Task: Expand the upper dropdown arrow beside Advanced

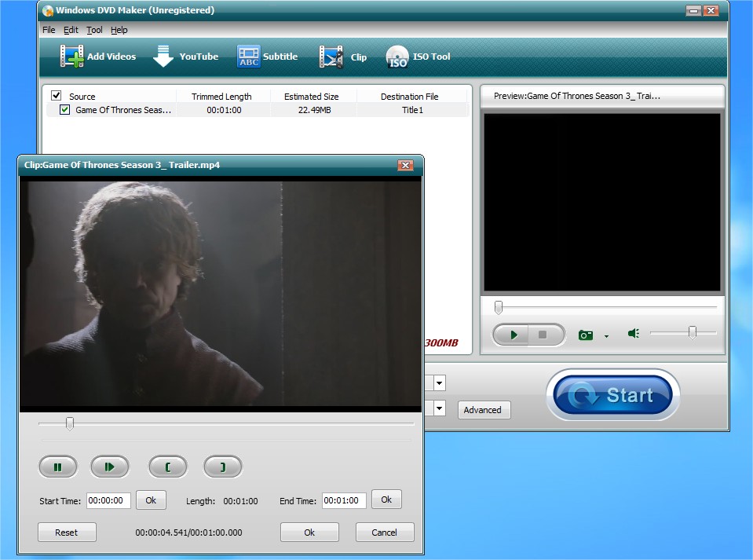Action: [440, 383]
